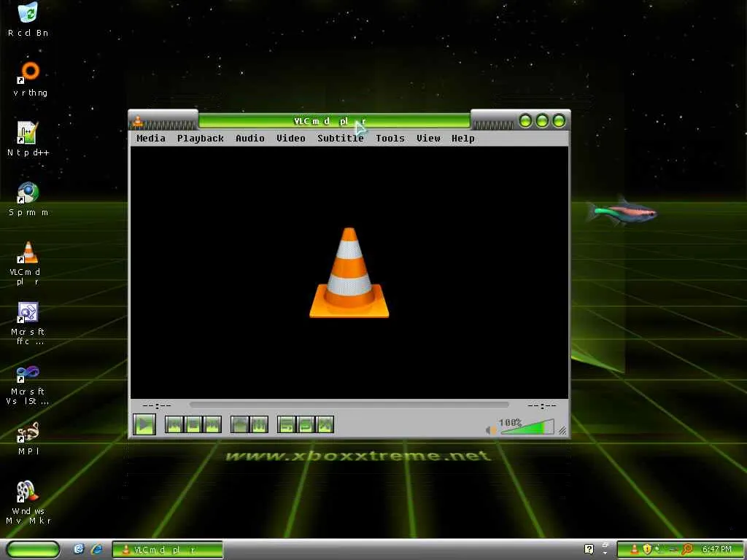Select the raccoon icon desktop shortcut
Image resolution: width=747 pixels, height=560 pixels.
point(28,438)
